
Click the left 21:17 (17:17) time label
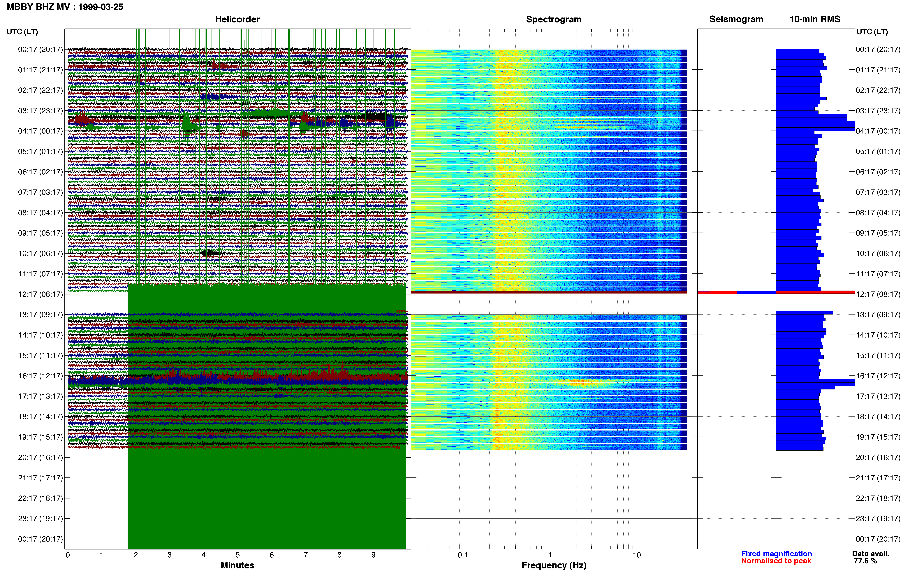41,478
